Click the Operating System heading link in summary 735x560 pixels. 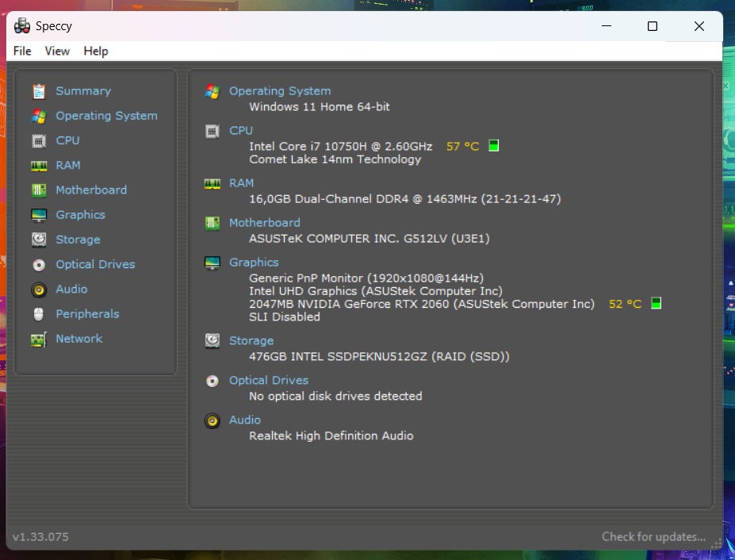pos(280,91)
